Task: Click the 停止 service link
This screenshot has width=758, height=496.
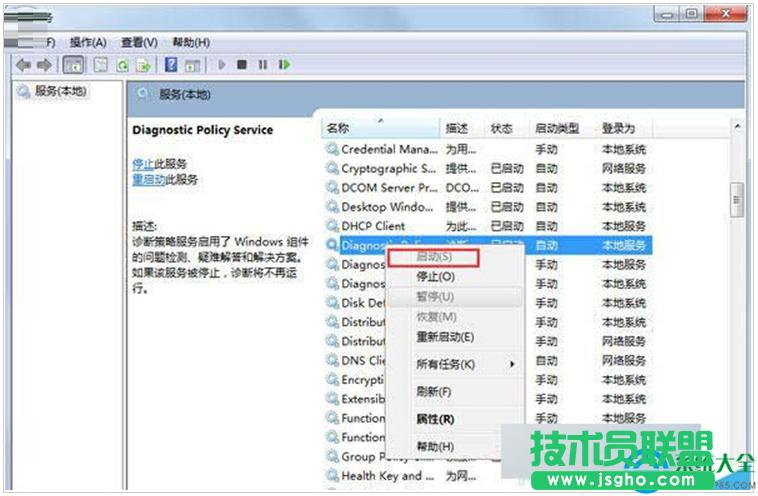Action: pyautogui.click(x=143, y=164)
